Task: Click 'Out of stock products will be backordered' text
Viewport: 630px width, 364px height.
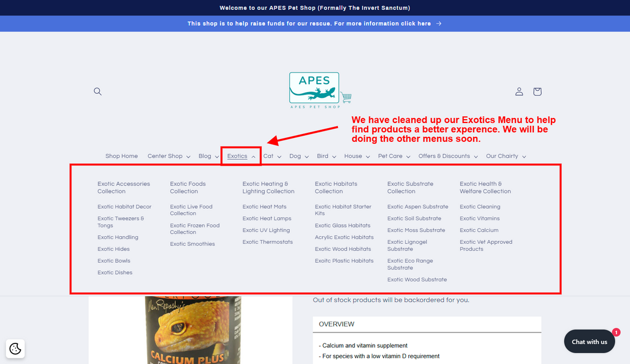Action: point(391,300)
